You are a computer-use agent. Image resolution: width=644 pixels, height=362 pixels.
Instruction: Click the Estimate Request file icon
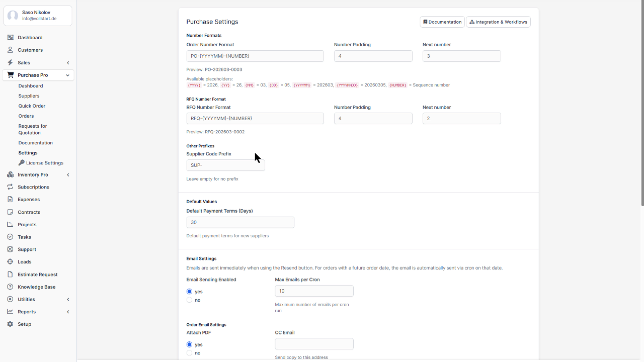10,275
